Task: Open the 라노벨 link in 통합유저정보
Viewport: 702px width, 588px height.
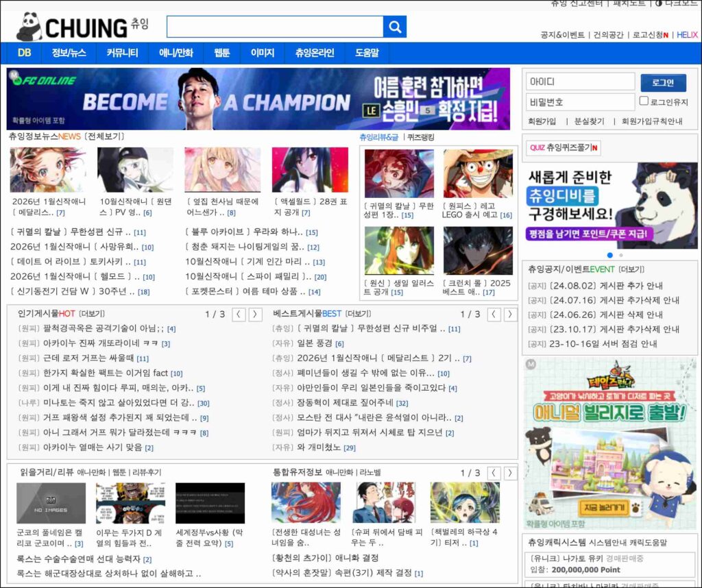Action: tap(370, 473)
